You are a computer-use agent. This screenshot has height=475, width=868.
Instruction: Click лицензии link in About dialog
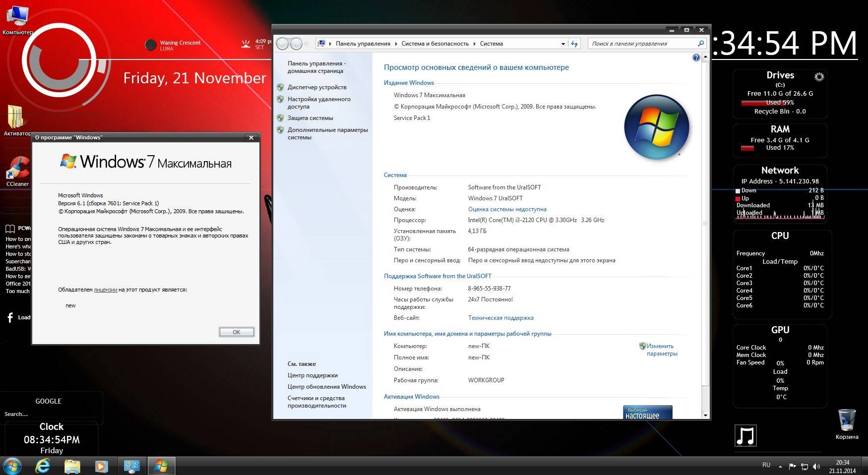pyautogui.click(x=106, y=290)
